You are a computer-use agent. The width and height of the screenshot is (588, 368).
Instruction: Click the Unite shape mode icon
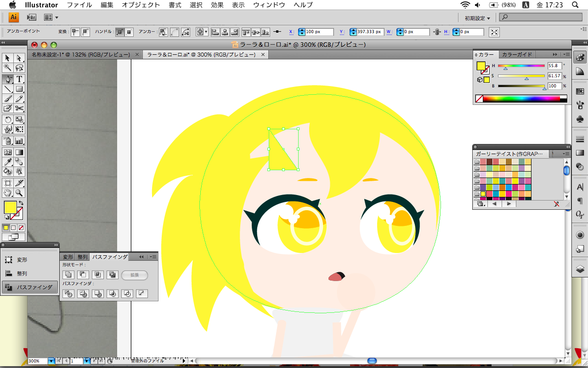coord(68,275)
